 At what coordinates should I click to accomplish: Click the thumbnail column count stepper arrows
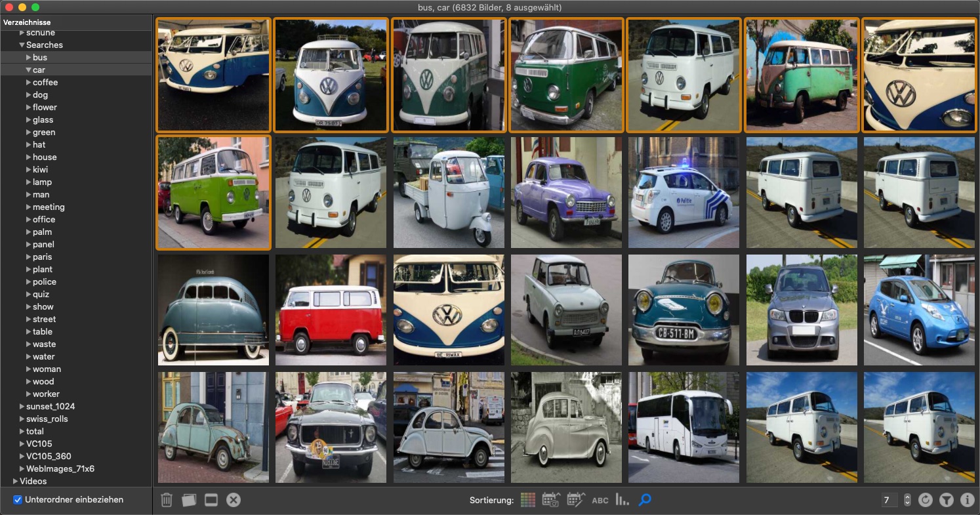pyautogui.click(x=907, y=500)
